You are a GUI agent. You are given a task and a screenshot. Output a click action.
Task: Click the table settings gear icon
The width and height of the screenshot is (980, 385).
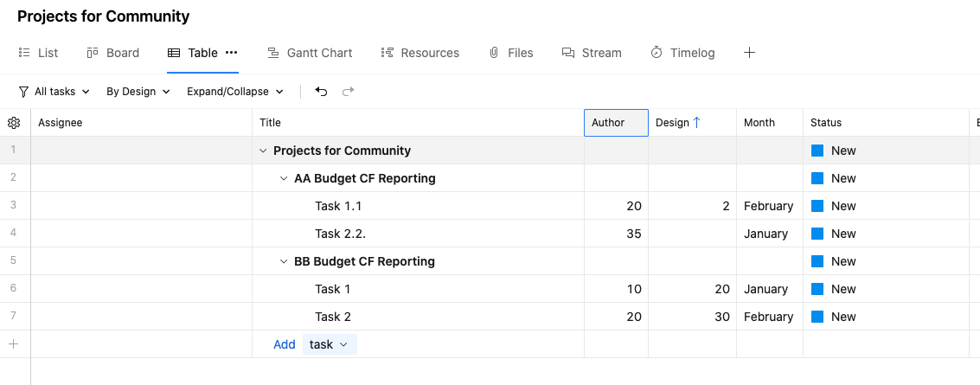[x=14, y=123]
